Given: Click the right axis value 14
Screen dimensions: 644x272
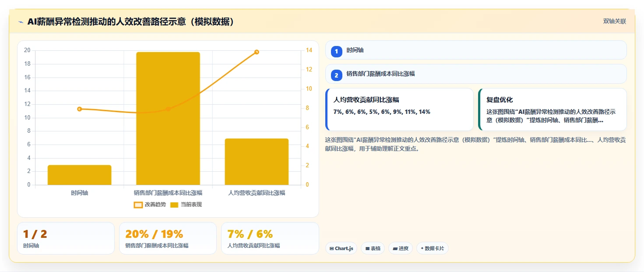Looking at the screenshot, I should (309, 50).
